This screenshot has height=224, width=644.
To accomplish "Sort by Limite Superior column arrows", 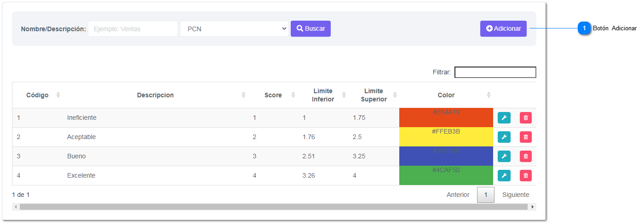I will (x=395, y=95).
